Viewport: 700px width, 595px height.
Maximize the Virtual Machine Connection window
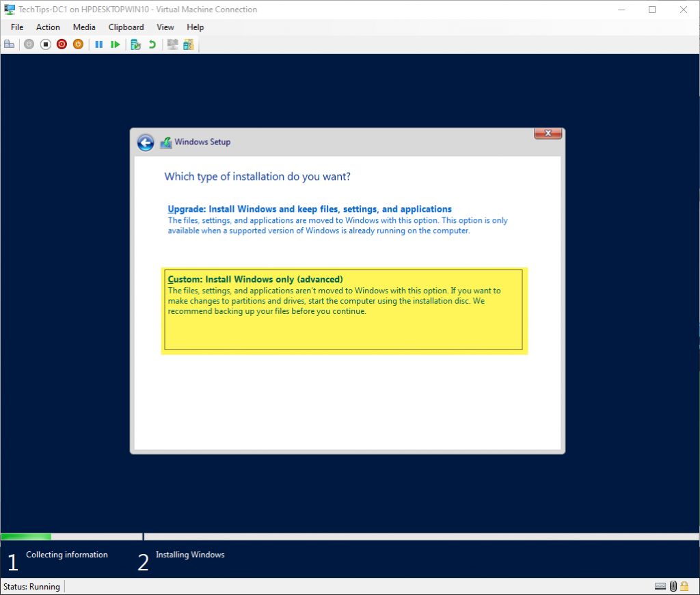[652, 10]
